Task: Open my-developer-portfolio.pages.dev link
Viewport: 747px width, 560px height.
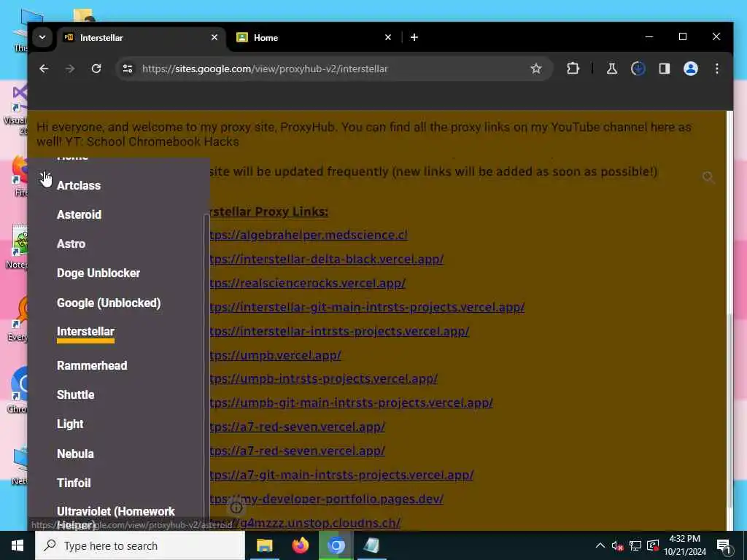Action: [327, 499]
